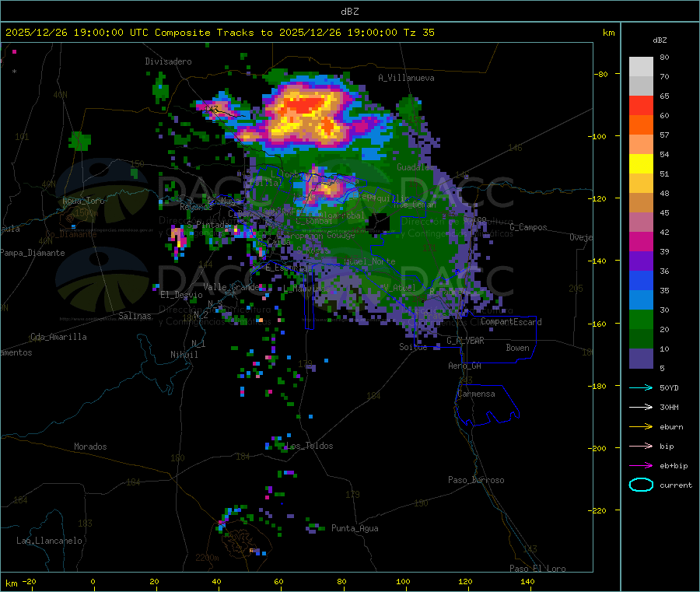700x592 pixels.
Task: Select the white 80 dBZ color swatch
Action: point(641,67)
